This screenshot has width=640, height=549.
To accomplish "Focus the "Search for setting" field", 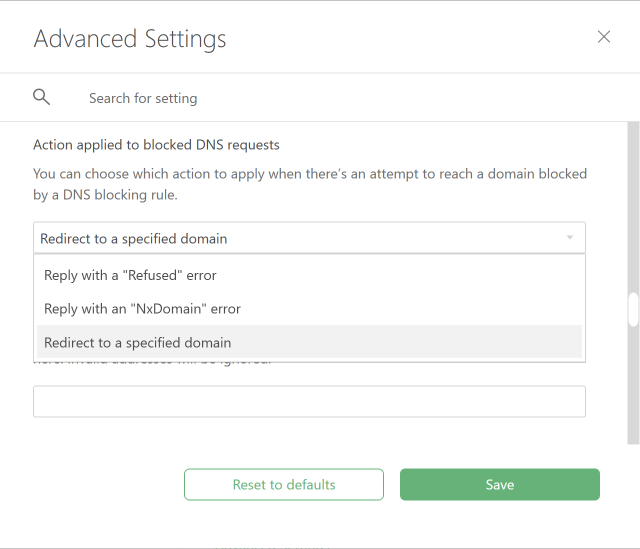I will pyautogui.click(x=300, y=98).
